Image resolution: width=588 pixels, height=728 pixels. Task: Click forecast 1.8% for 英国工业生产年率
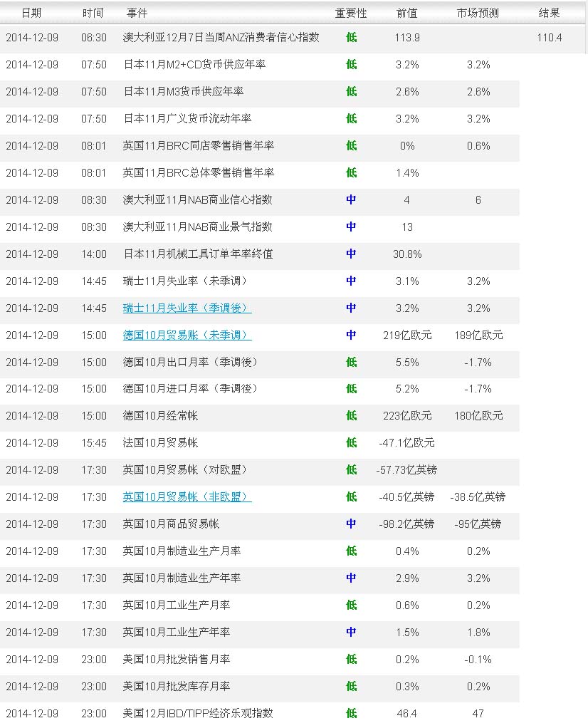pos(478,633)
